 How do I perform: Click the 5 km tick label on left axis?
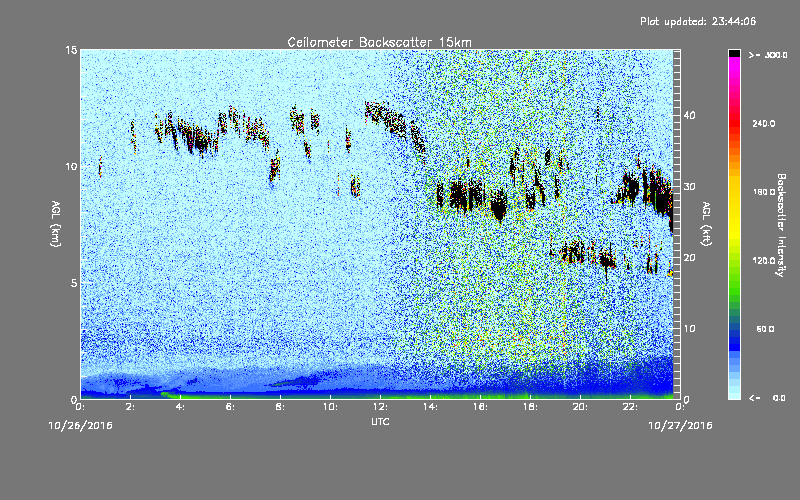pos(74,283)
